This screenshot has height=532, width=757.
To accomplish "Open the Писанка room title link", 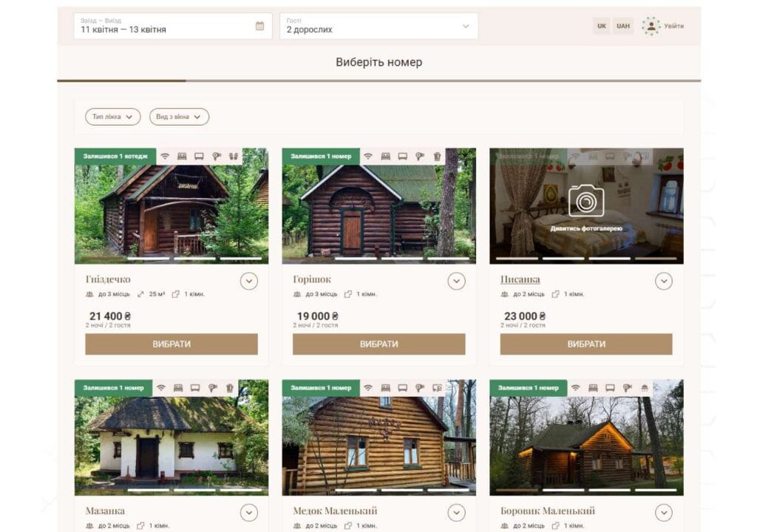I will (x=520, y=279).
